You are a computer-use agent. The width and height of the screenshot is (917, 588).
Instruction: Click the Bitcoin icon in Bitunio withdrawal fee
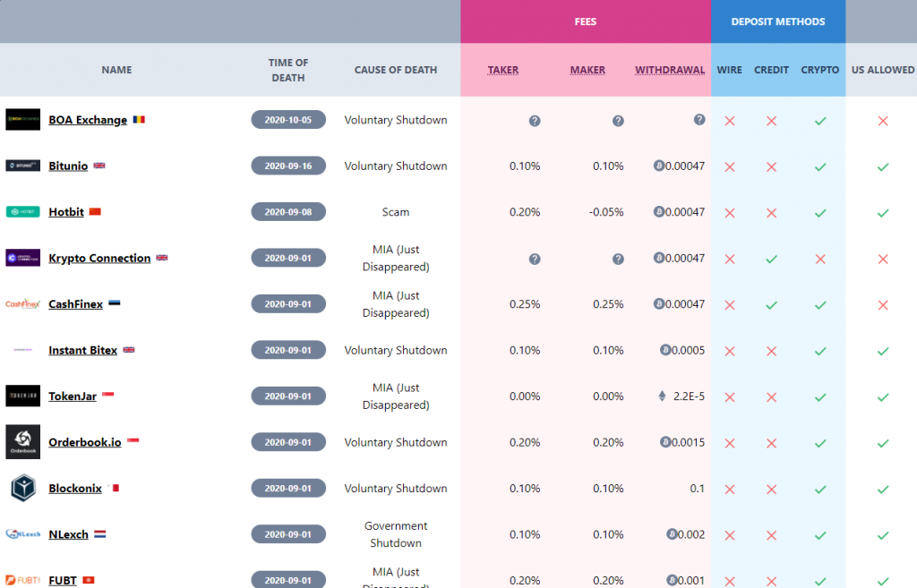click(x=659, y=166)
